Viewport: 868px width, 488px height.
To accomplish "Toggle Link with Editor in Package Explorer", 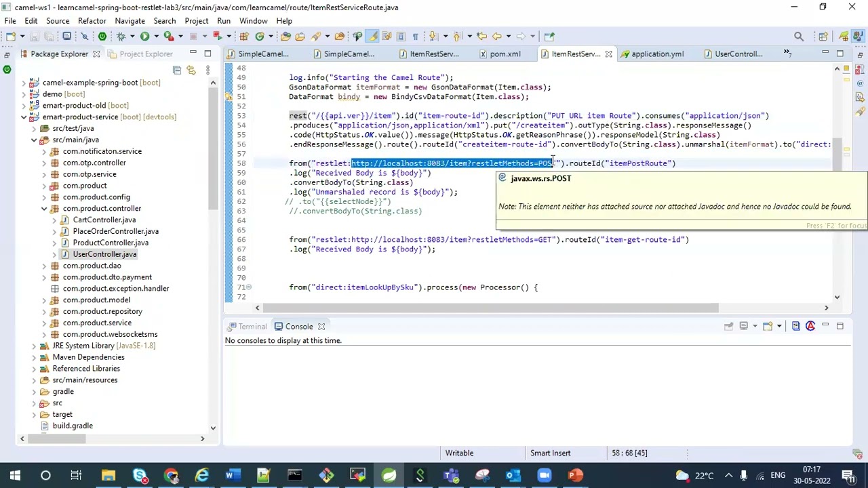I will pyautogui.click(x=191, y=70).
